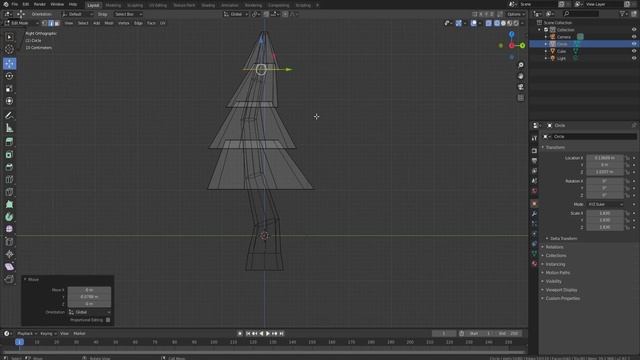The width and height of the screenshot is (640, 360).
Task: Switch to wireframe viewport shading
Action: tap(497, 23)
